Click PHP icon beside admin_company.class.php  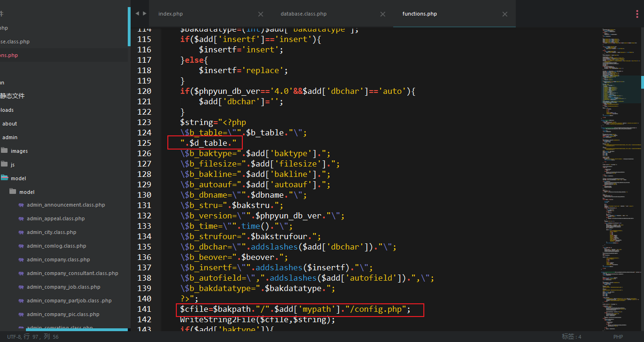[x=21, y=260]
